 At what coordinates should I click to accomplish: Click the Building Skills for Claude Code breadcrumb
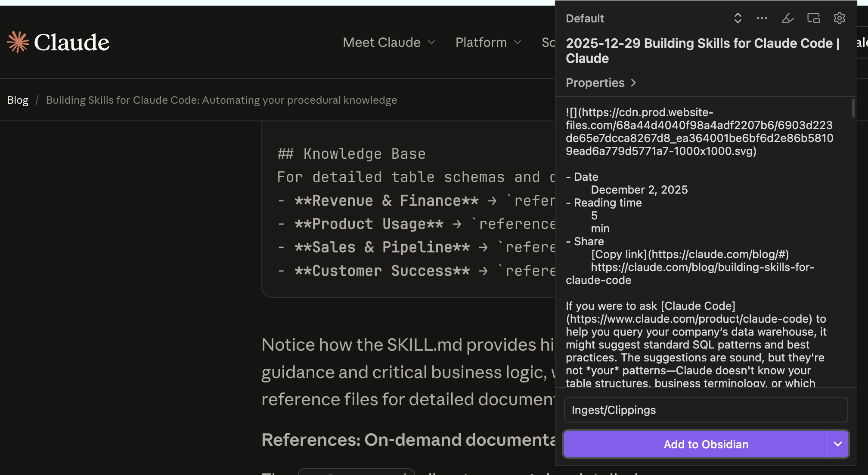click(x=221, y=100)
